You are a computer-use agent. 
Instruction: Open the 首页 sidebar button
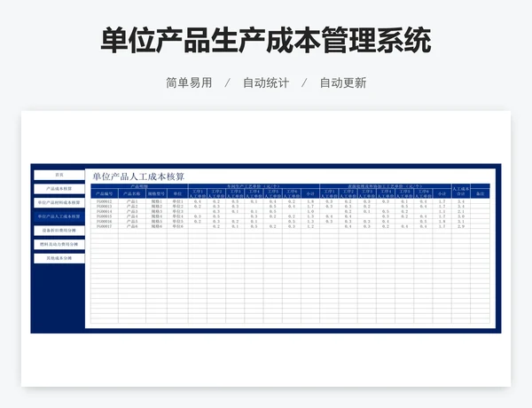pos(59,175)
